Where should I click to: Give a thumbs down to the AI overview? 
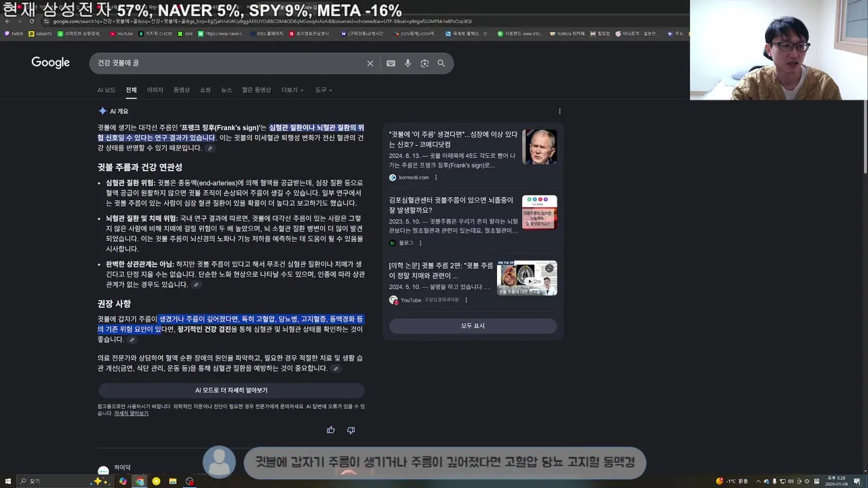tap(351, 430)
